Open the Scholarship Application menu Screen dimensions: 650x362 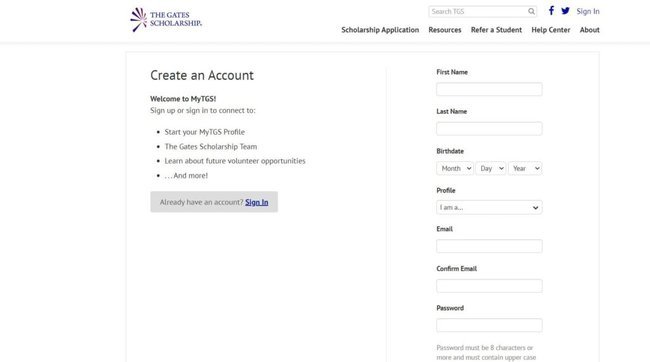click(x=380, y=30)
